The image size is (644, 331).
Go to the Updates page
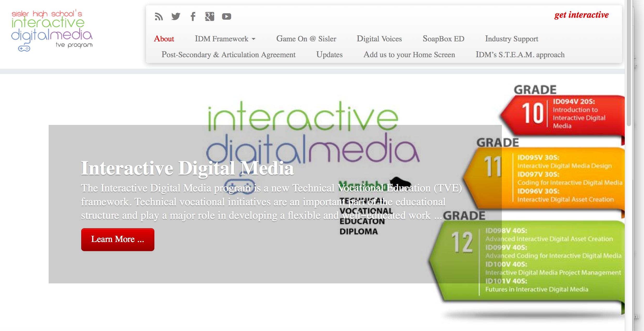[x=329, y=55]
